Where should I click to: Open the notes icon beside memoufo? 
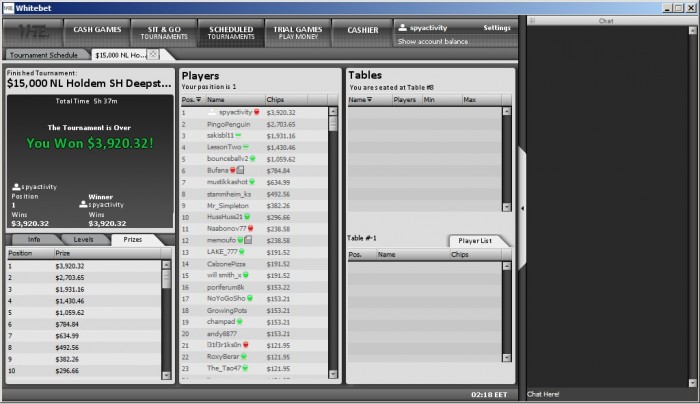coord(248,240)
